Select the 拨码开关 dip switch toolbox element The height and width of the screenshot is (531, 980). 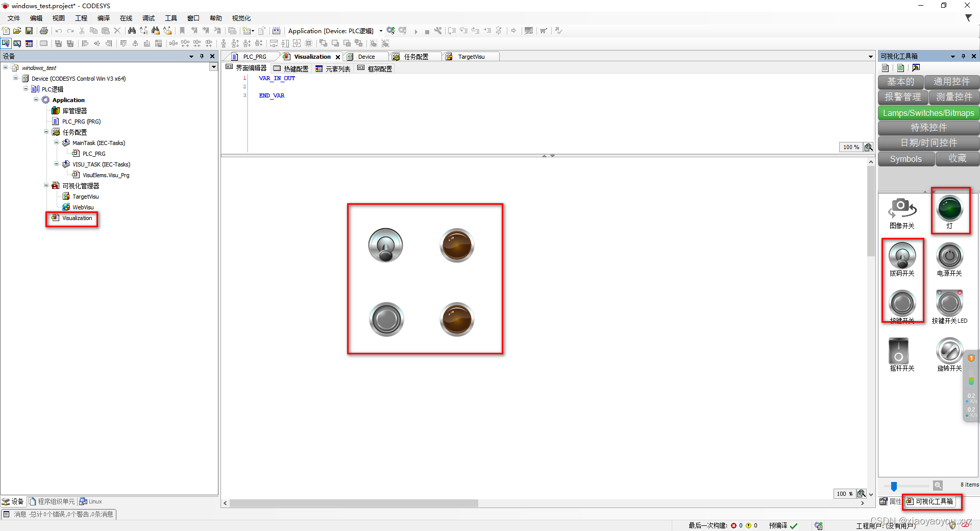(x=902, y=259)
